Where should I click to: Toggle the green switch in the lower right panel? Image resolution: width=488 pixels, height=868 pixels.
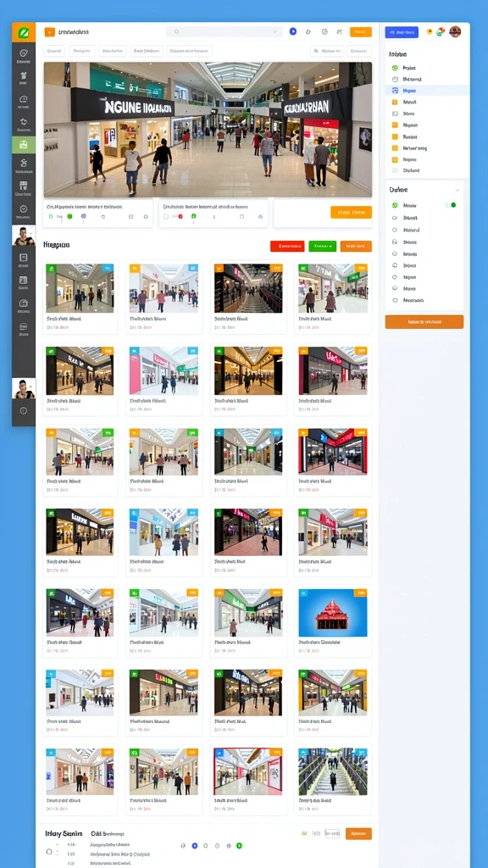(x=451, y=205)
